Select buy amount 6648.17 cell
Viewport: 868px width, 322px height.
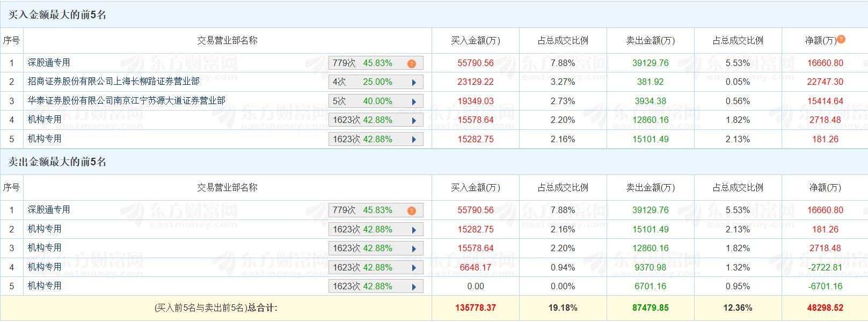(476, 268)
